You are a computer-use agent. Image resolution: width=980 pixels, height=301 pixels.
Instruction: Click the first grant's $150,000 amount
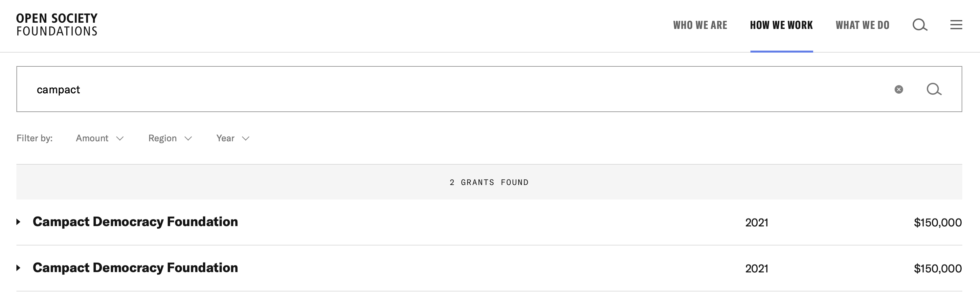(937, 222)
